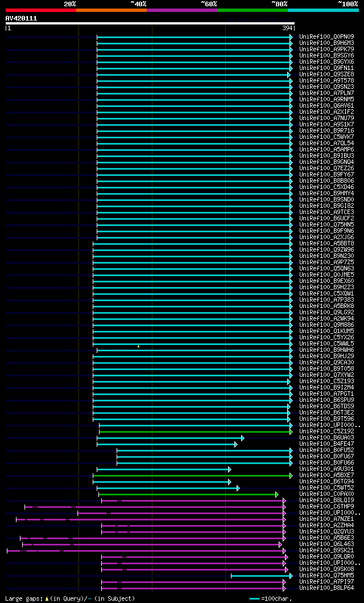
Task: Click the UniRef100_Q6L463 label
Action: point(327,544)
